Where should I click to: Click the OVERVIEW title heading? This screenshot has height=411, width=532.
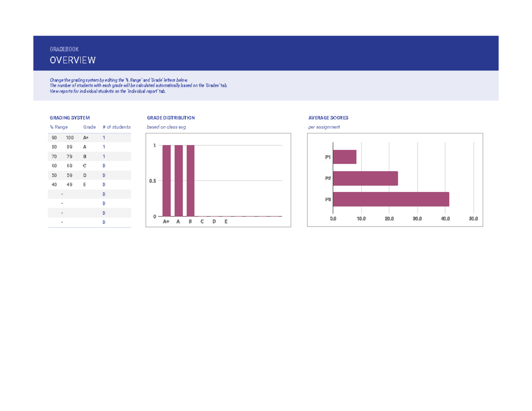point(73,60)
